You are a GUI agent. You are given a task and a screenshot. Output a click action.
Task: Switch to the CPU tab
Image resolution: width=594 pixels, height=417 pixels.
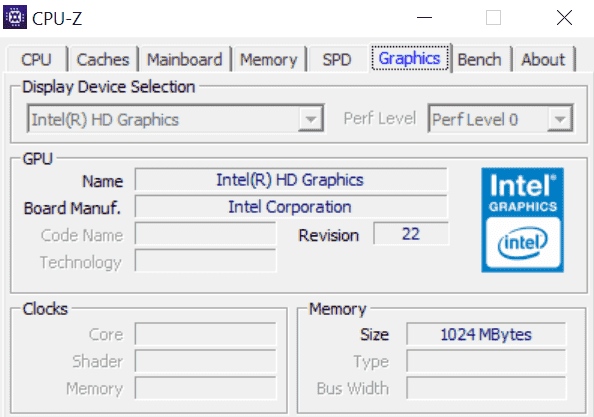click(x=36, y=59)
